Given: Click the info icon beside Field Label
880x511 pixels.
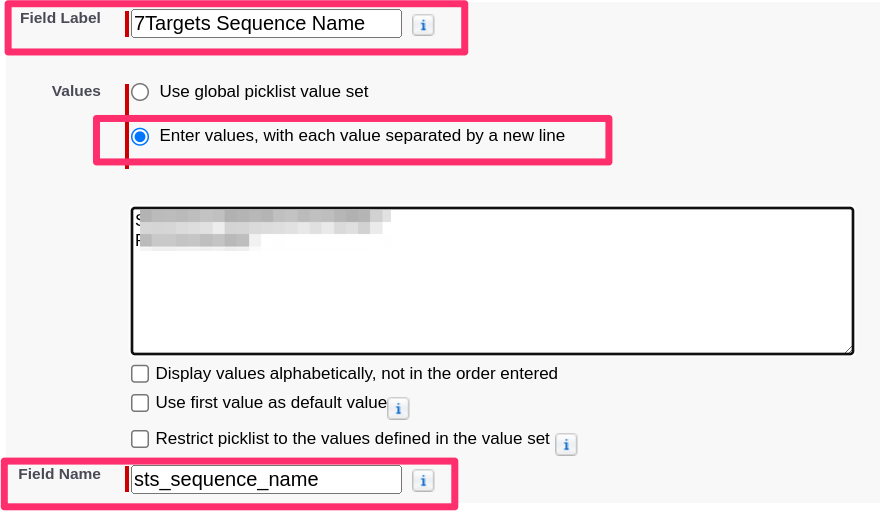Looking at the screenshot, I should click(423, 25).
